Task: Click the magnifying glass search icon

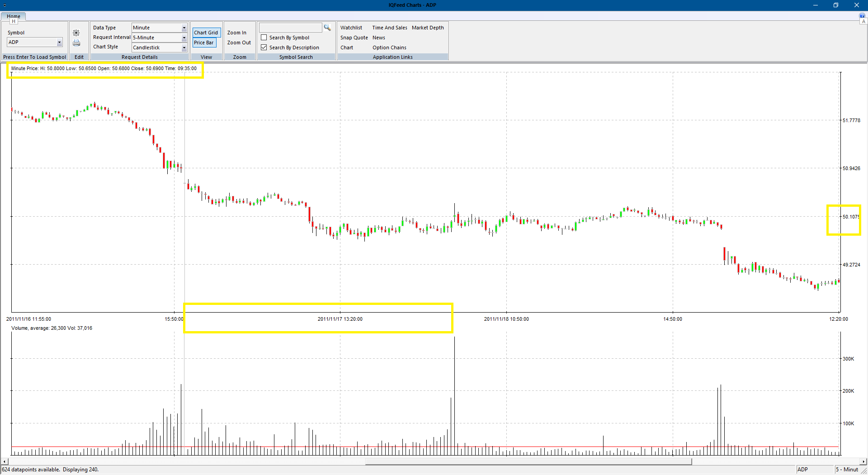Action: coord(327,28)
